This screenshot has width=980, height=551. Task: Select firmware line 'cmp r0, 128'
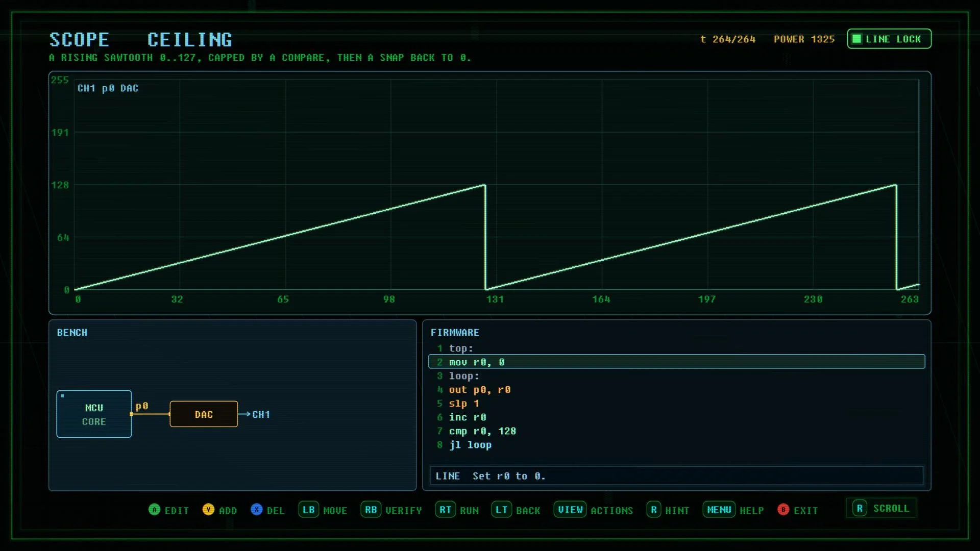tap(677, 431)
